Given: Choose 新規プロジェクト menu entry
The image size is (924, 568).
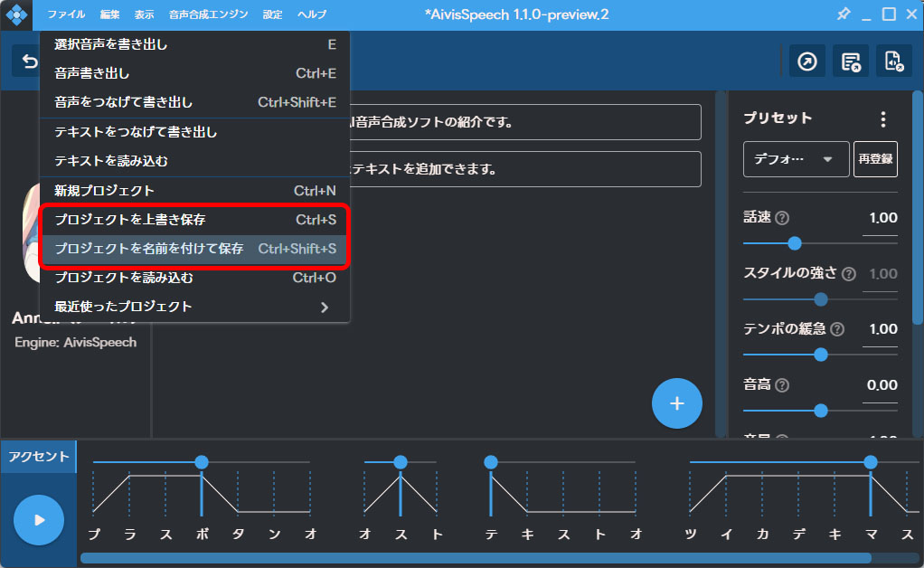Looking at the screenshot, I should [194, 190].
